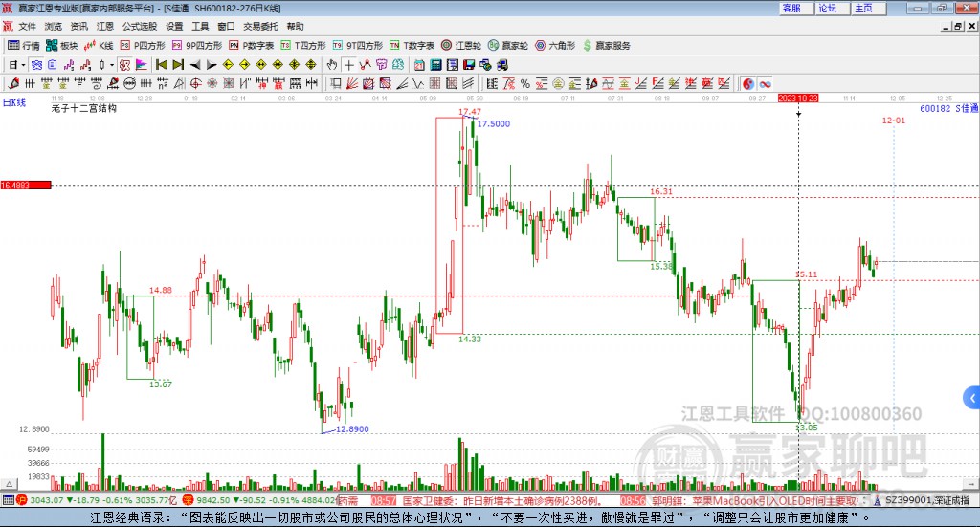This screenshot has height=527, width=980.
Task: Open the 板块 sector view
Action: [x=62, y=46]
